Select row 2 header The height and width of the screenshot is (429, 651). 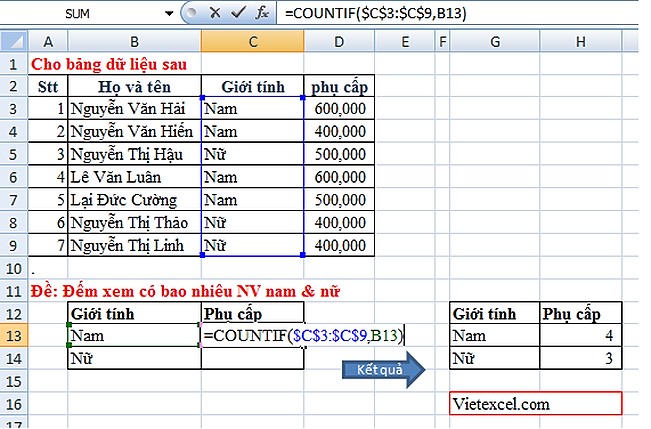[x=13, y=86]
